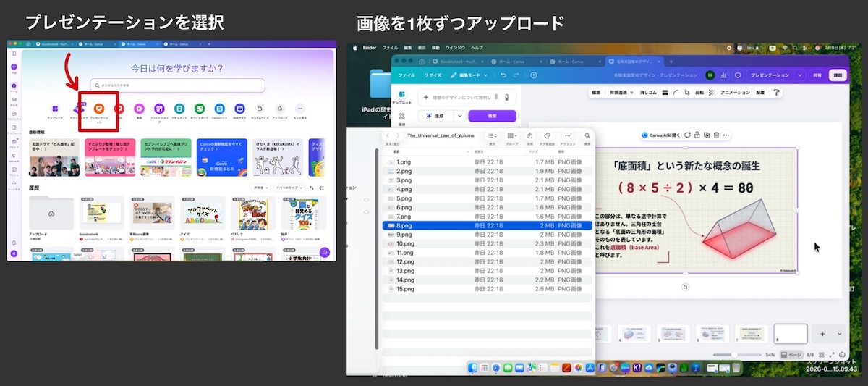868x386 pixels.
Task: Click the Finder share icon
Action: [x=530, y=135]
